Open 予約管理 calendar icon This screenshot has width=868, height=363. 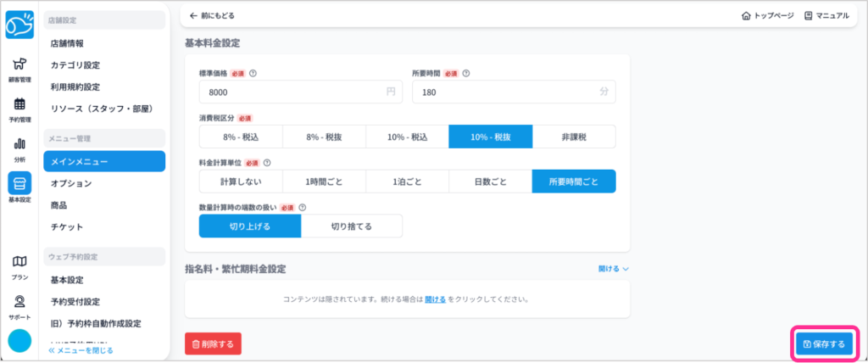19,109
